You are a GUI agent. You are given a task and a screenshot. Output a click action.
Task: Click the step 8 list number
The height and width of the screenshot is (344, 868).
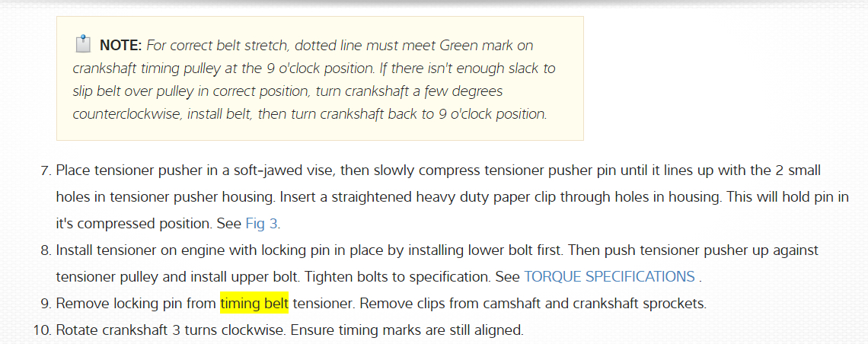click(44, 250)
